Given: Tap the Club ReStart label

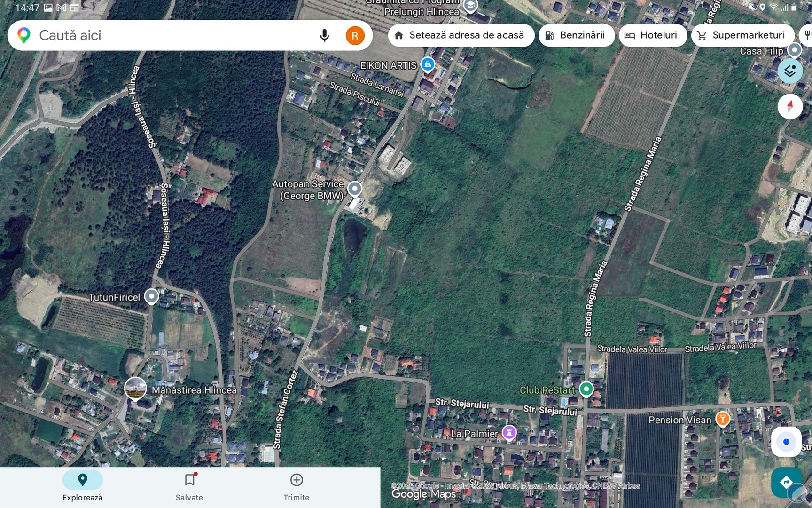Looking at the screenshot, I should [547, 390].
